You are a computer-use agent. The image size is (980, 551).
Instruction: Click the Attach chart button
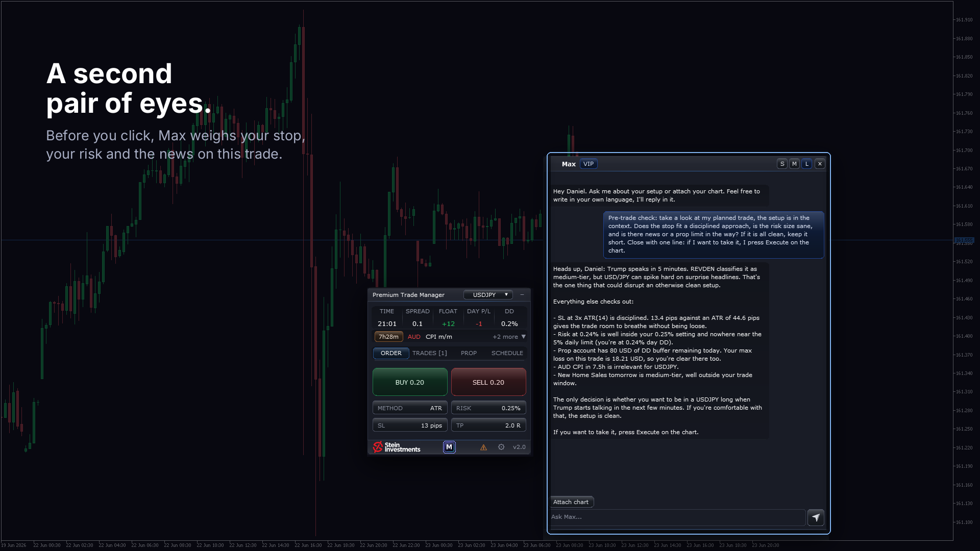pyautogui.click(x=571, y=502)
